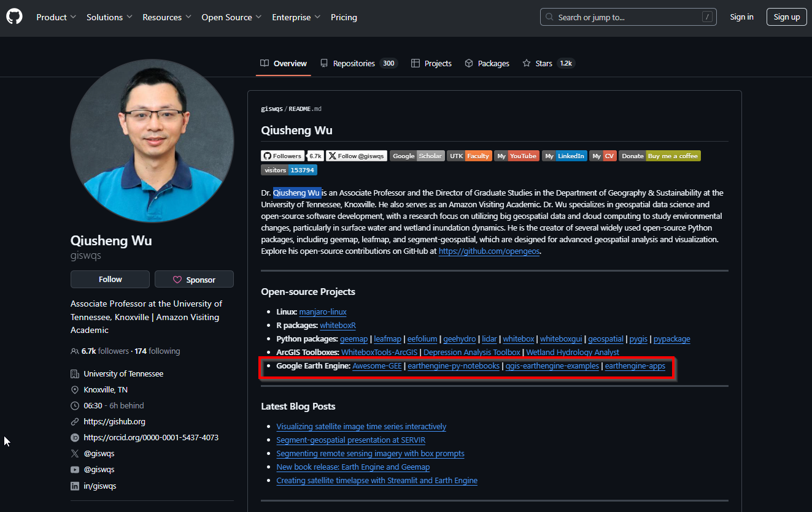Open the Pricing page
812x512 pixels.
coord(344,17)
